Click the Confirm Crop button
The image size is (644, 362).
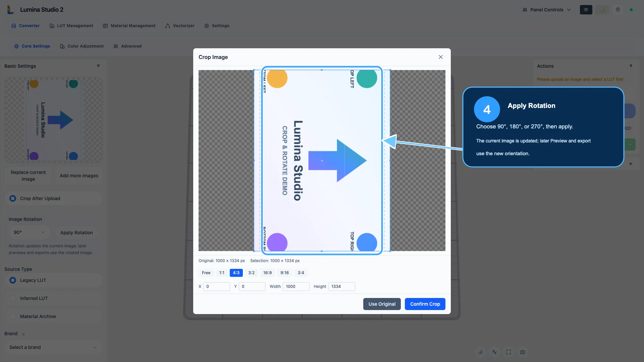pyautogui.click(x=425, y=304)
